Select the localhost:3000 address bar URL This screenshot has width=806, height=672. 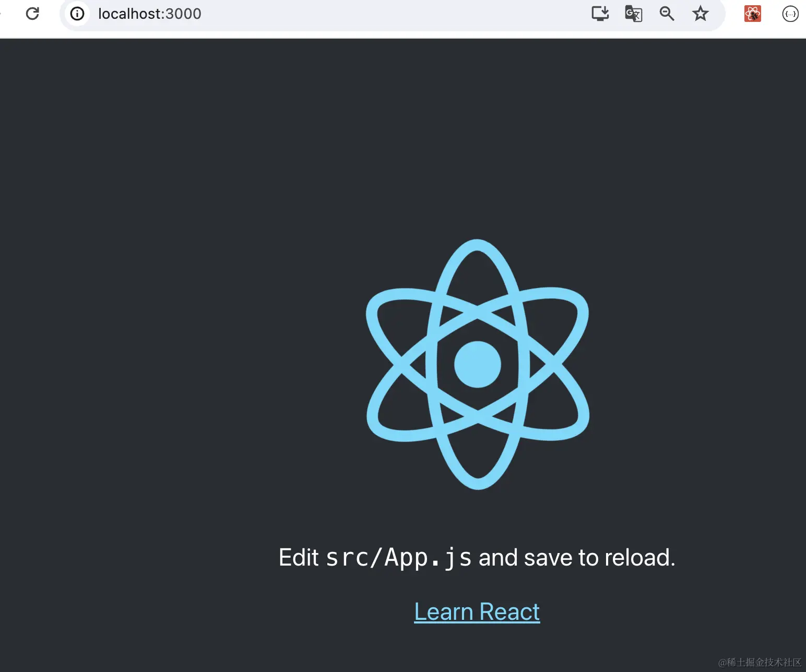[150, 14]
